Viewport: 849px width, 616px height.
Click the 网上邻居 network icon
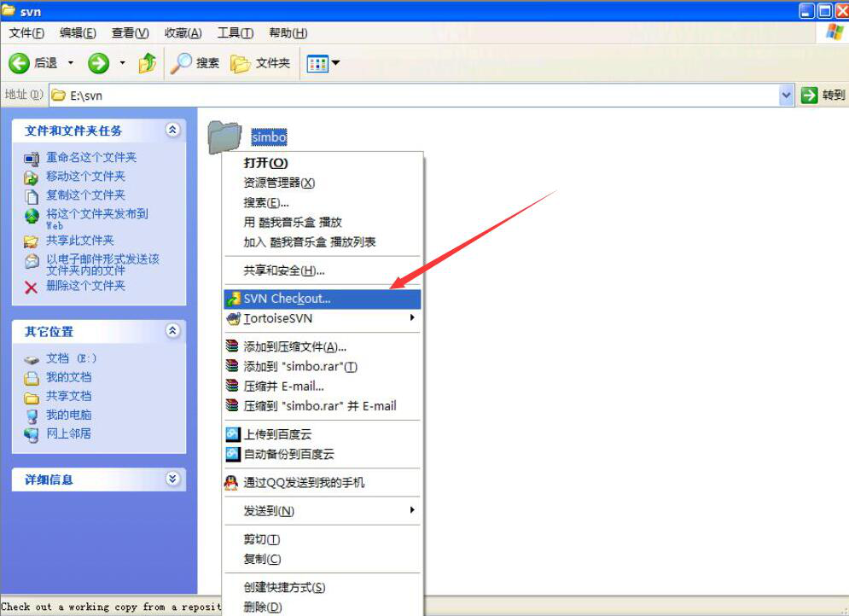tap(32, 434)
